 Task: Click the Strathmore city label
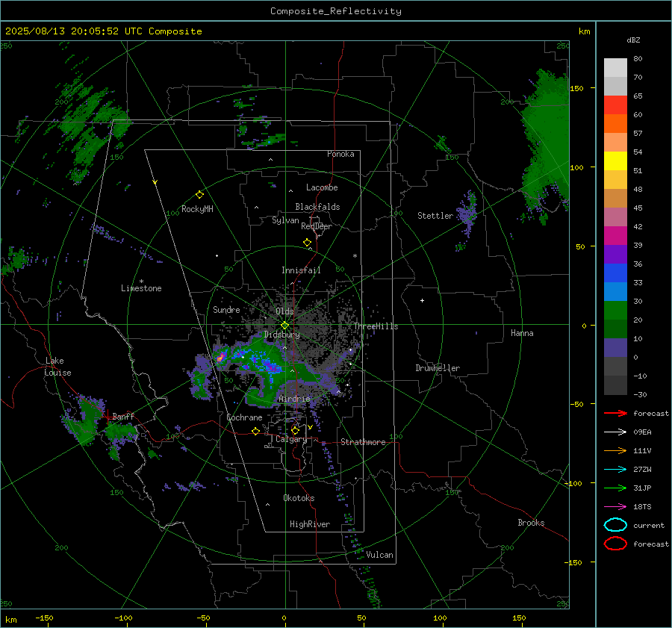[x=363, y=442]
